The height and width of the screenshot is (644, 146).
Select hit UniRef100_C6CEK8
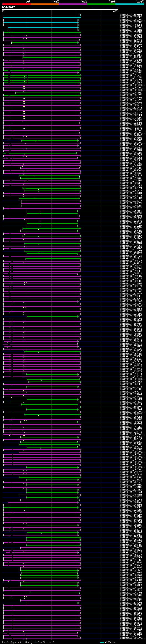tap(131, 382)
